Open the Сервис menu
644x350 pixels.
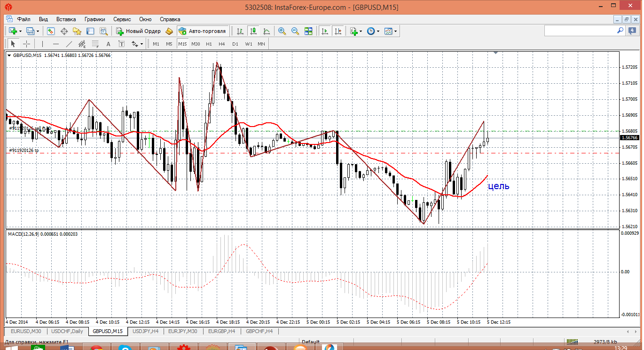(122, 19)
